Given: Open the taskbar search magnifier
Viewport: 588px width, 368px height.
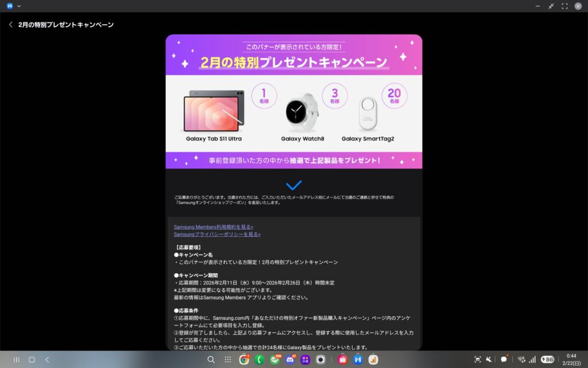Looking at the screenshot, I should tap(211, 359).
